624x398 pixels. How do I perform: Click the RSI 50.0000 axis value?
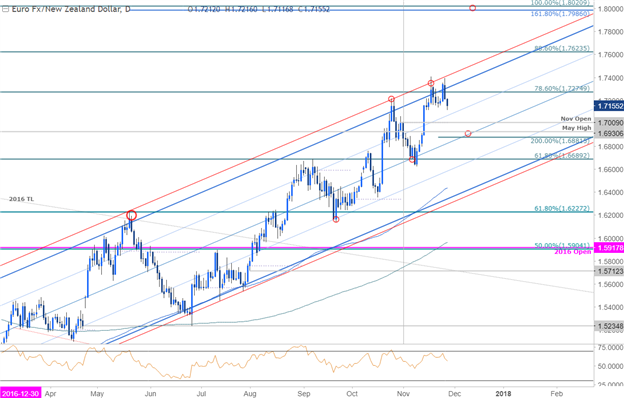pos(610,366)
